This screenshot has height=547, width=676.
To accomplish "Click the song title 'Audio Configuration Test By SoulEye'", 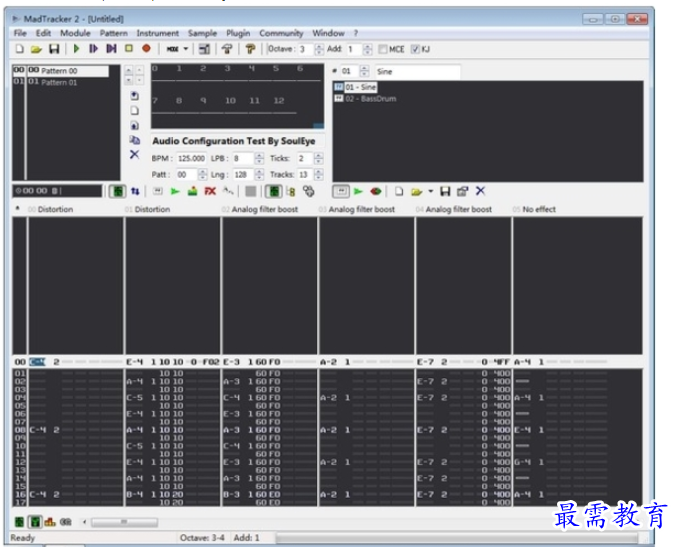I will (234, 141).
